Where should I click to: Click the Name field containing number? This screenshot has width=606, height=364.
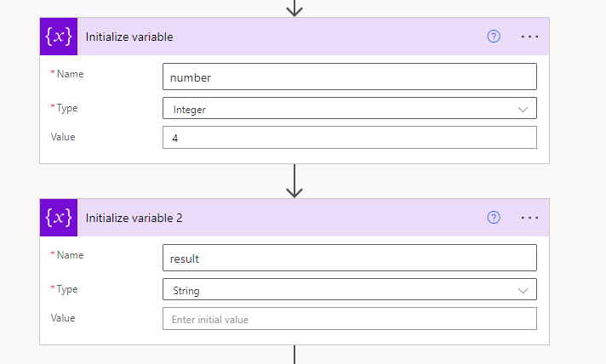pos(349,77)
